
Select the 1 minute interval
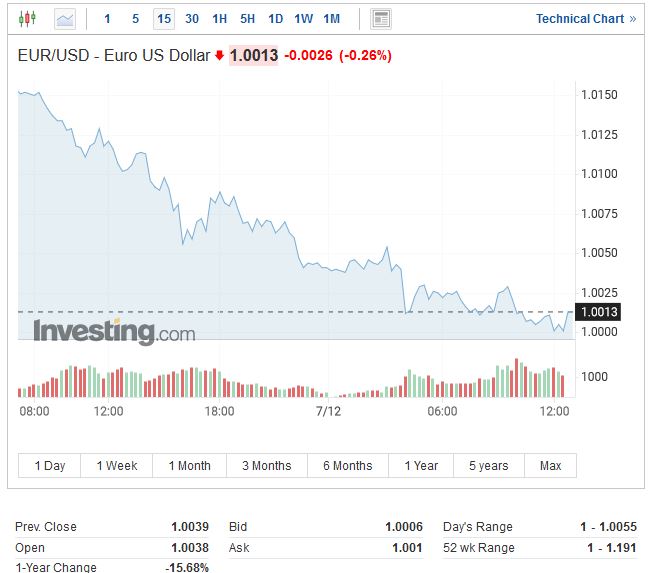[x=108, y=18]
